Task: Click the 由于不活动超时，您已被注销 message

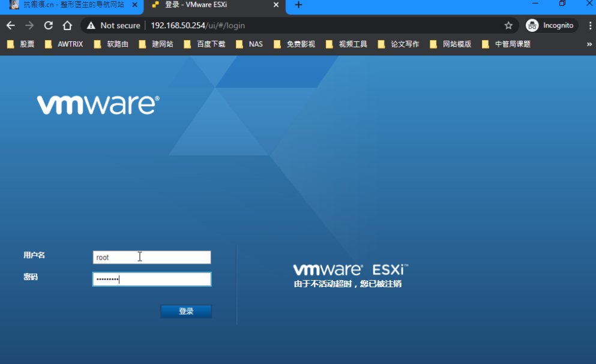Action: point(348,284)
